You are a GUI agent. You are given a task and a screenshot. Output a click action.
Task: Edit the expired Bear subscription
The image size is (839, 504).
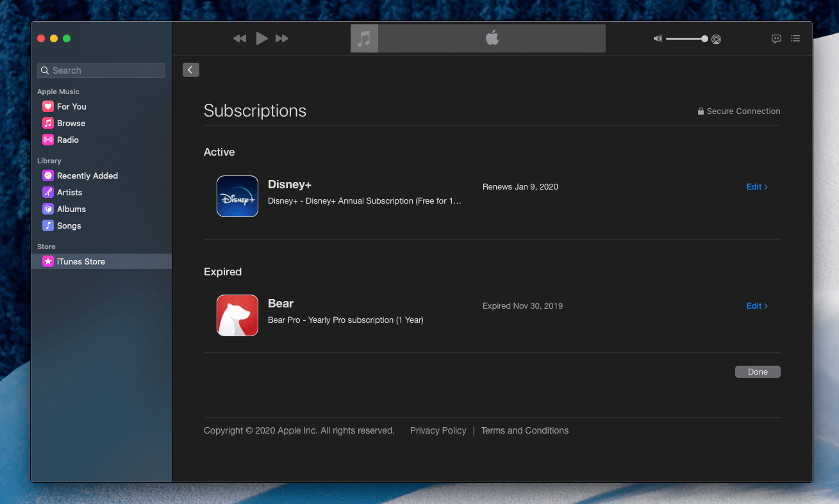757,306
